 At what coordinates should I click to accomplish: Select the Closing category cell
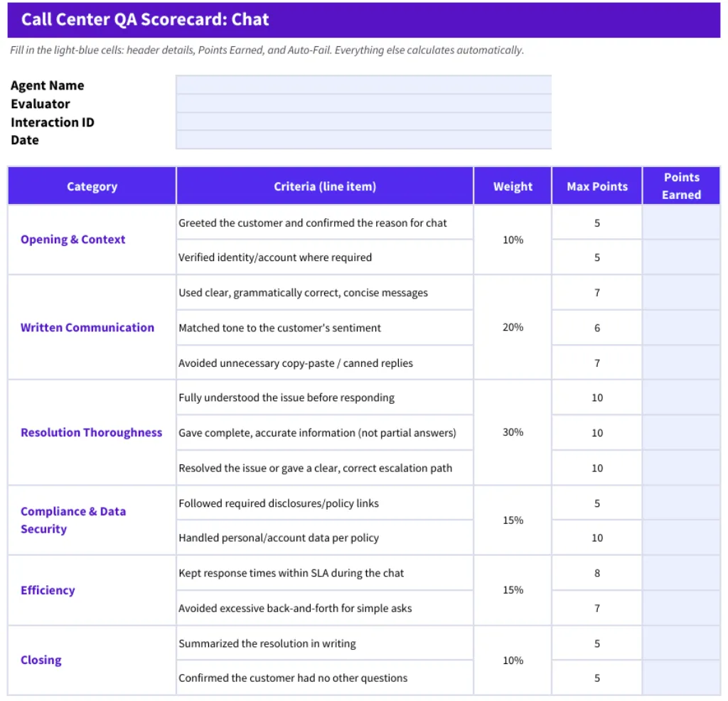[x=92, y=660]
